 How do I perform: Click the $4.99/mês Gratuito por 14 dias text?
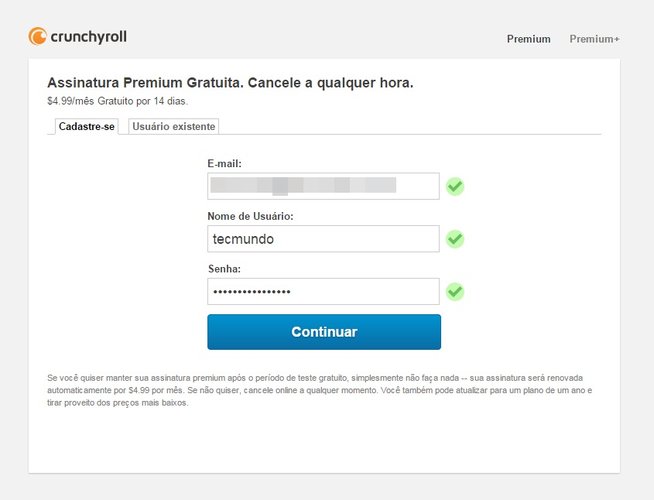[x=118, y=101]
